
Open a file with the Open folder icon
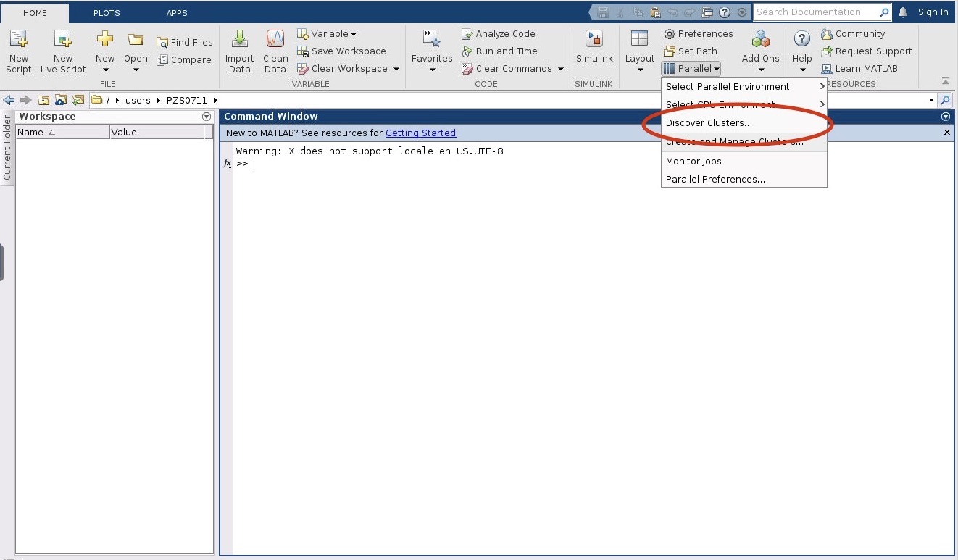136,39
